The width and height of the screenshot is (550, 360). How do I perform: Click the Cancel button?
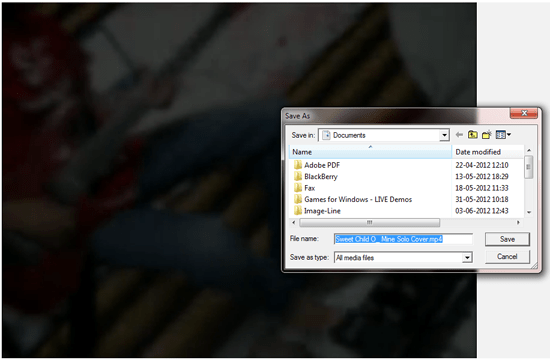tap(507, 256)
